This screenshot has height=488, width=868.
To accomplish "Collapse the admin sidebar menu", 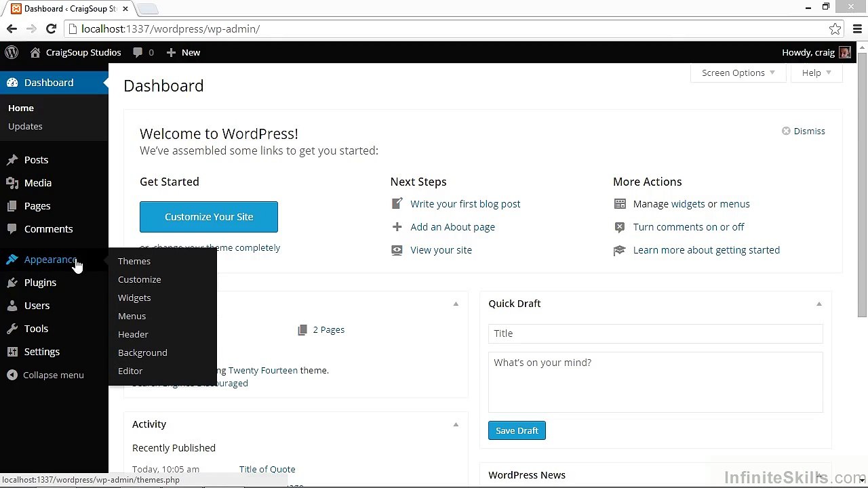I will (45, 375).
